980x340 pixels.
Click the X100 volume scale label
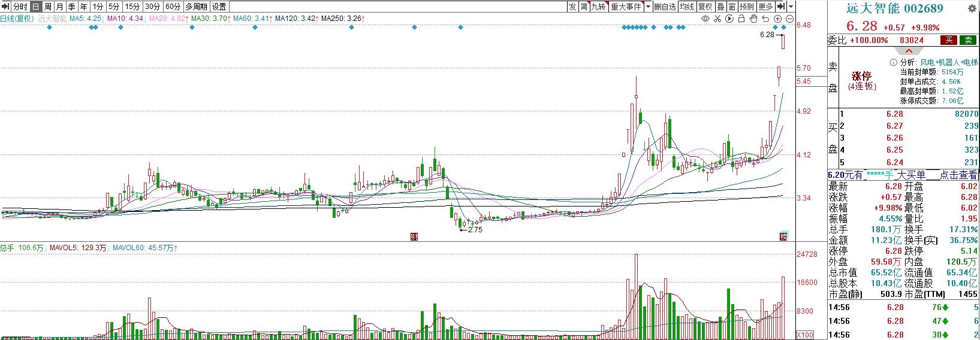[804, 335]
